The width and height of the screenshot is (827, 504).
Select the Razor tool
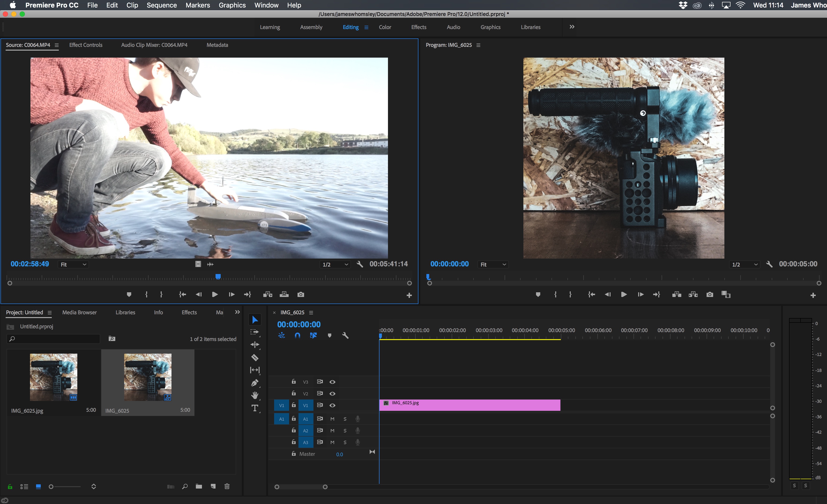[x=255, y=357]
